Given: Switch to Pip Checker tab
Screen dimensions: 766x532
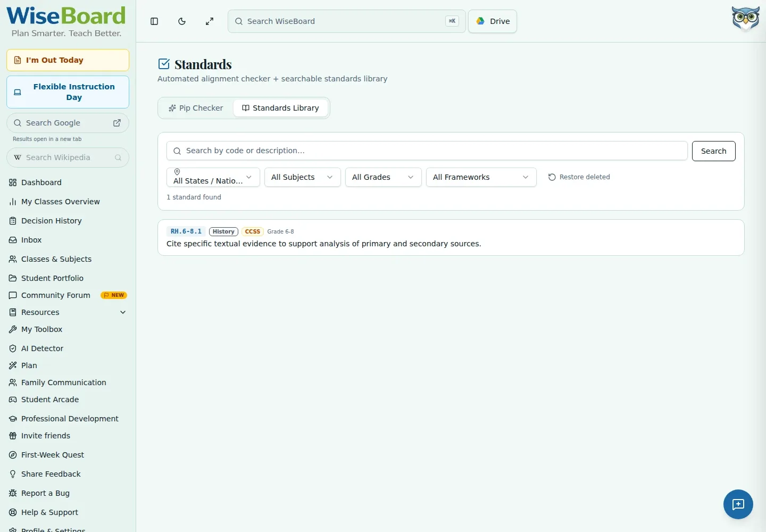Looking at the screenshot, I should [196, 108].
